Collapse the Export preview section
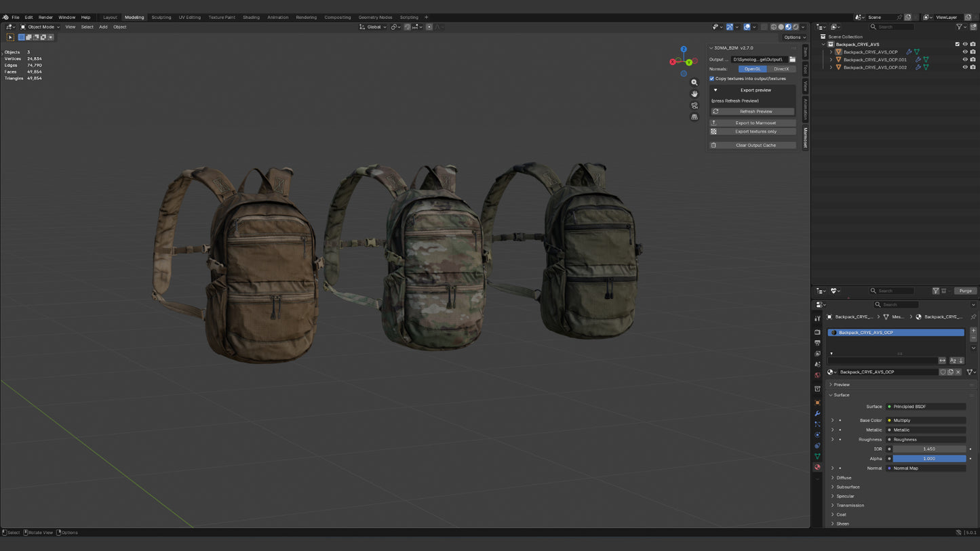Image resolution: width=980 pixels, height=551 pixels. pyautogui.click(x=715, y=90)
